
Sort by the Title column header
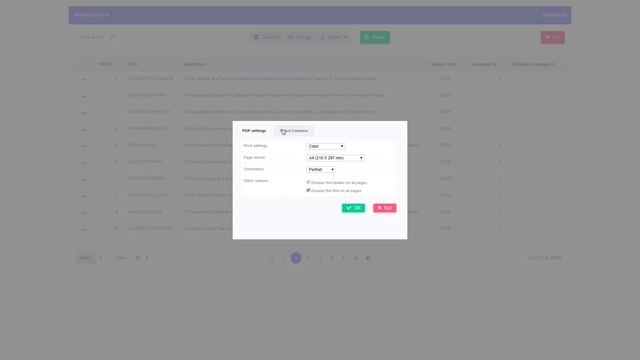[133, 64]
